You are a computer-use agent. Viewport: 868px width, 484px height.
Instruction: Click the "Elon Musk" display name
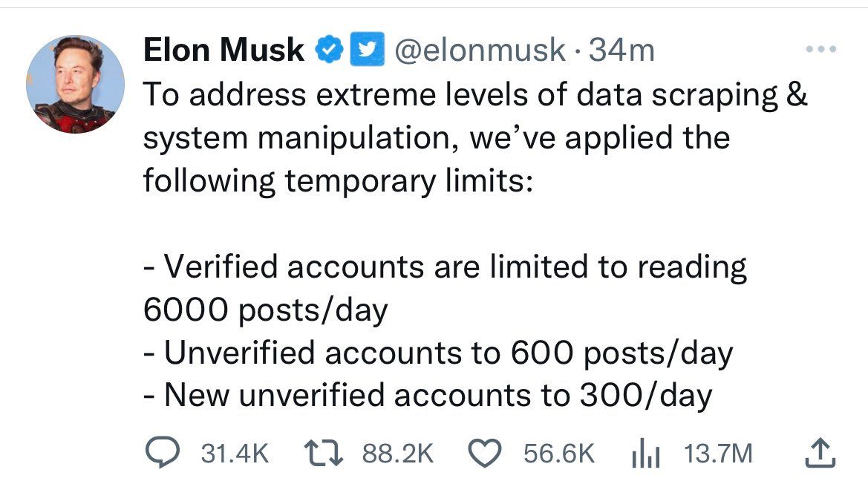pyautogui.click(x=223, y=50)
